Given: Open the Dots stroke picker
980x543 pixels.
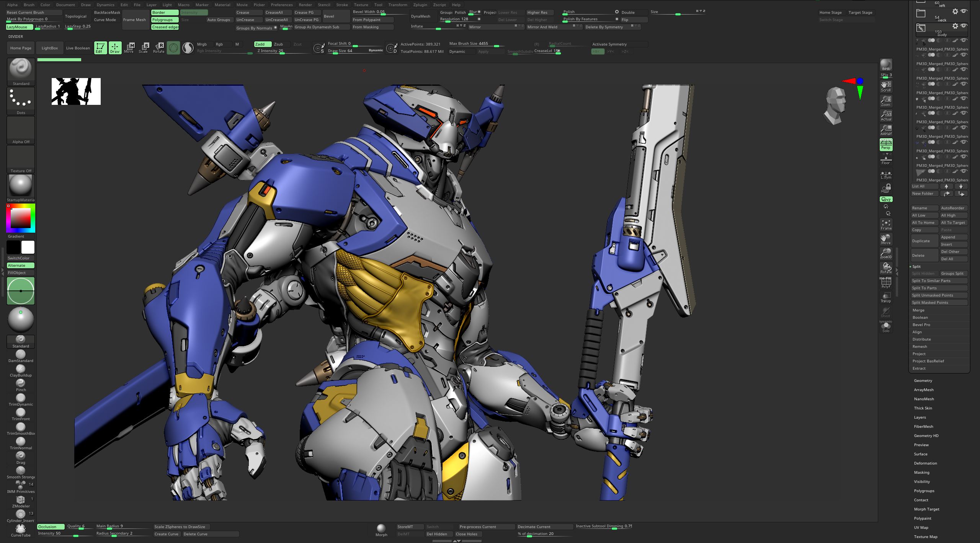Looking at the screenshot, I should coord(21,101).
